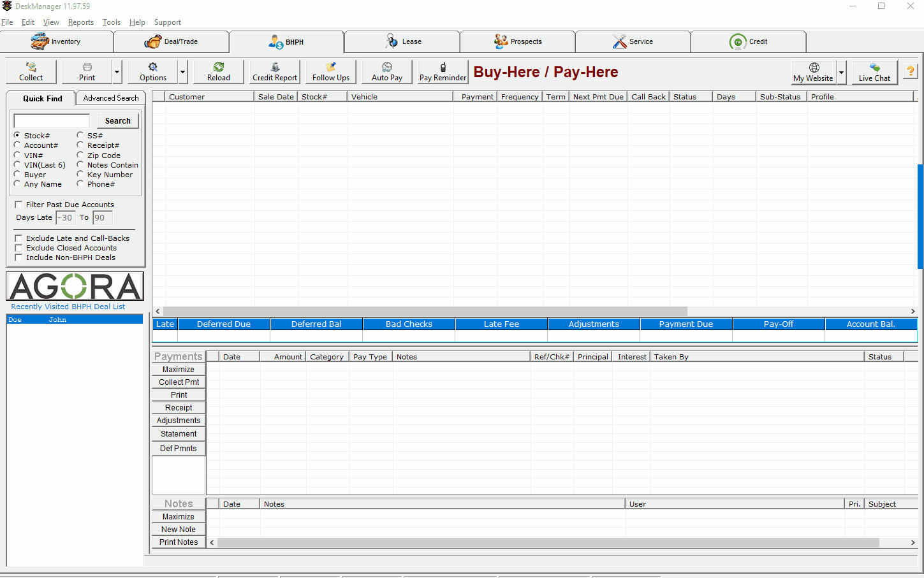Select the Phone# search radio button

(x=80, y=184)
